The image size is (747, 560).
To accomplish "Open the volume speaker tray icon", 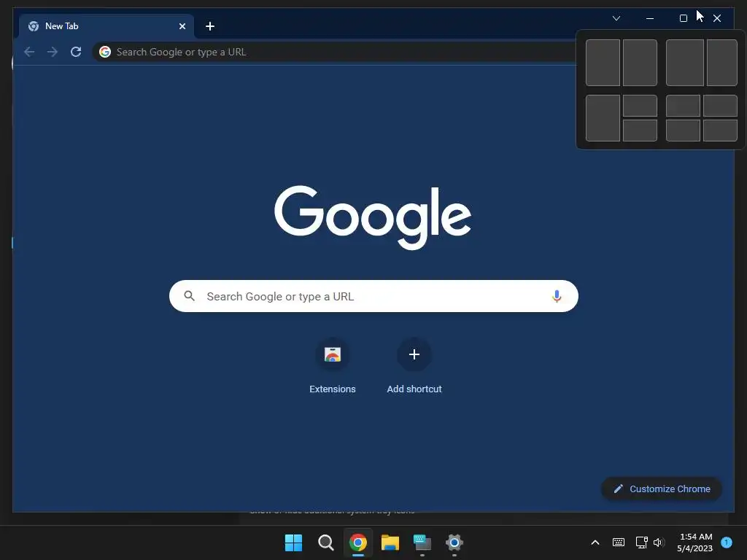I will (x=659, y=542).
